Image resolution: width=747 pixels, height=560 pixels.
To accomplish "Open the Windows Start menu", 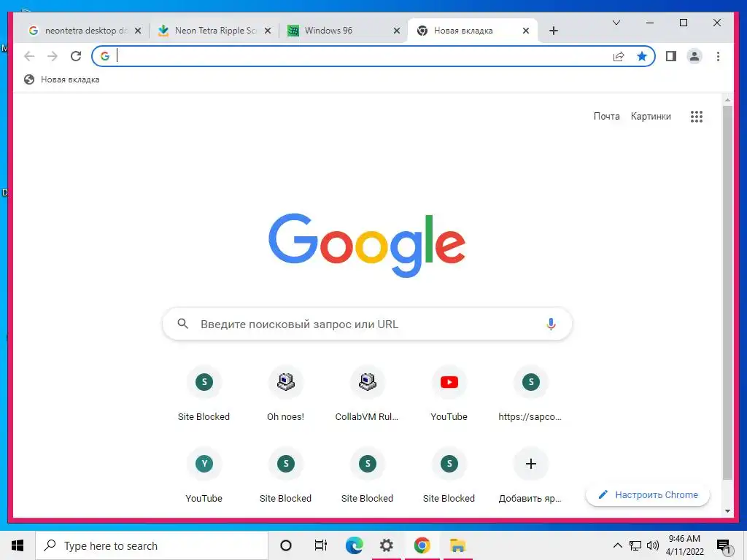I will click(18, 545).
